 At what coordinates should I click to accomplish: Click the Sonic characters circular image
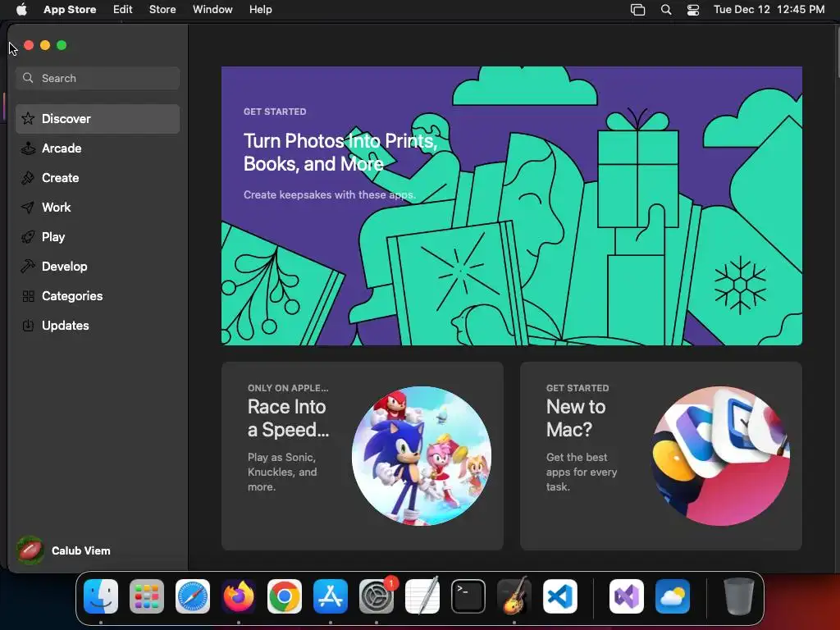pos(422,456)
